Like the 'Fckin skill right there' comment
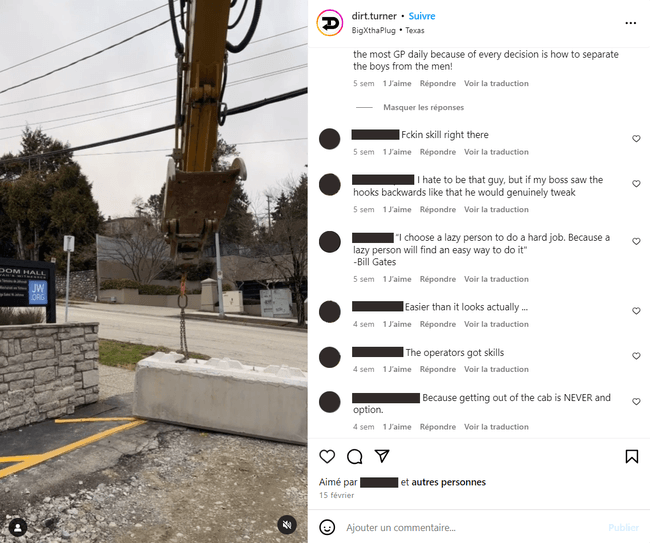 tap(636, 138)
